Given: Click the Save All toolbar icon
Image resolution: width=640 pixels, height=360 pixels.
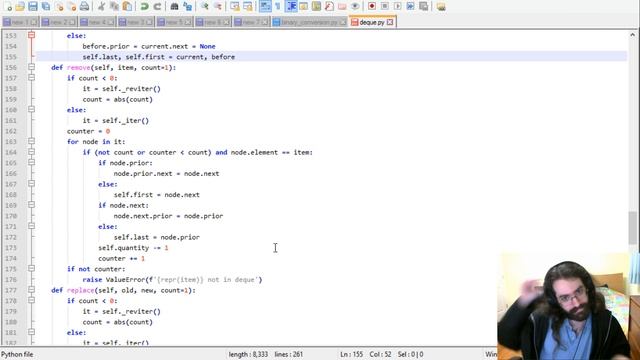Looking at the screenshot, I should click(x=46, y=7).
